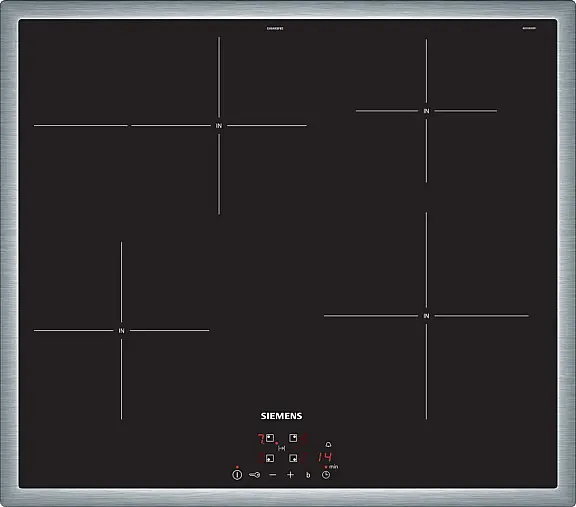Lower the heat with the minus key

tap(273, 475)
